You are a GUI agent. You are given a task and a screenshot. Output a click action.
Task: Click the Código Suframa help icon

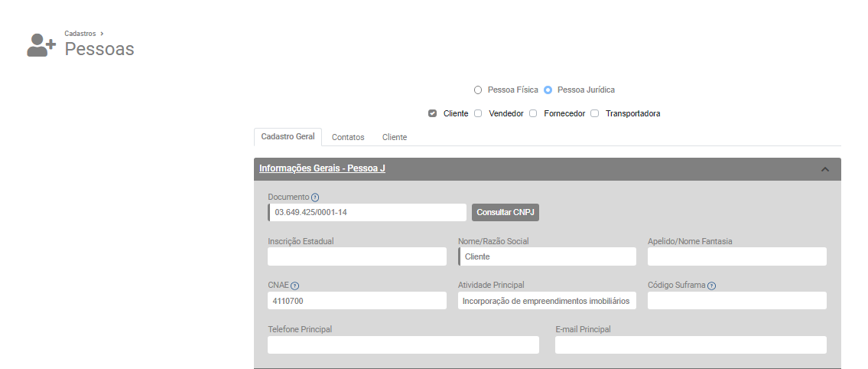711,286
